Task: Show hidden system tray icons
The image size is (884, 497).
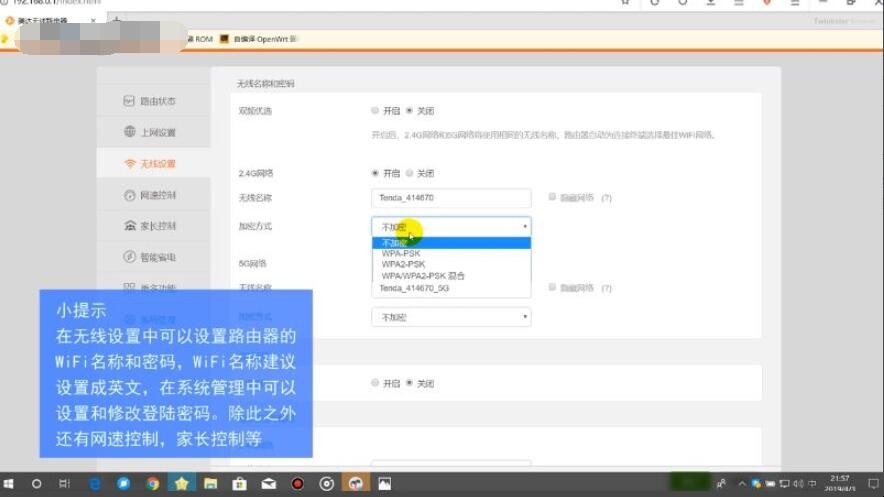Action: click(x=742, y=483)
